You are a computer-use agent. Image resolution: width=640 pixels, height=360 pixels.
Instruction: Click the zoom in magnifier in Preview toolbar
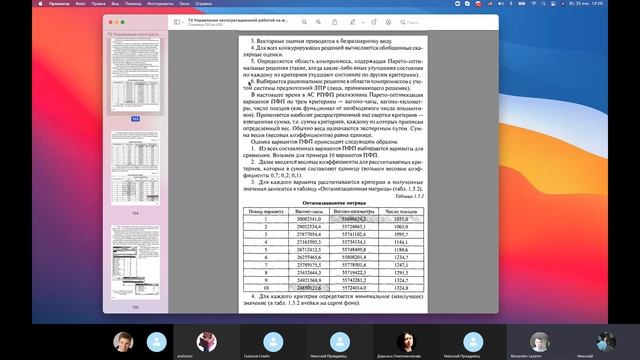[x=318, y=22]
